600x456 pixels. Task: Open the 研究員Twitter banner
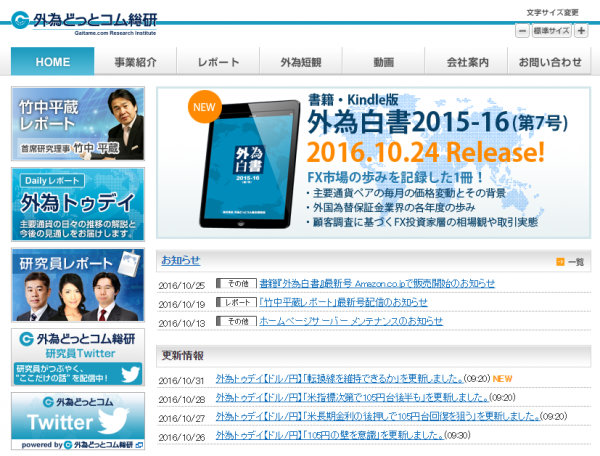coord(78,357)
